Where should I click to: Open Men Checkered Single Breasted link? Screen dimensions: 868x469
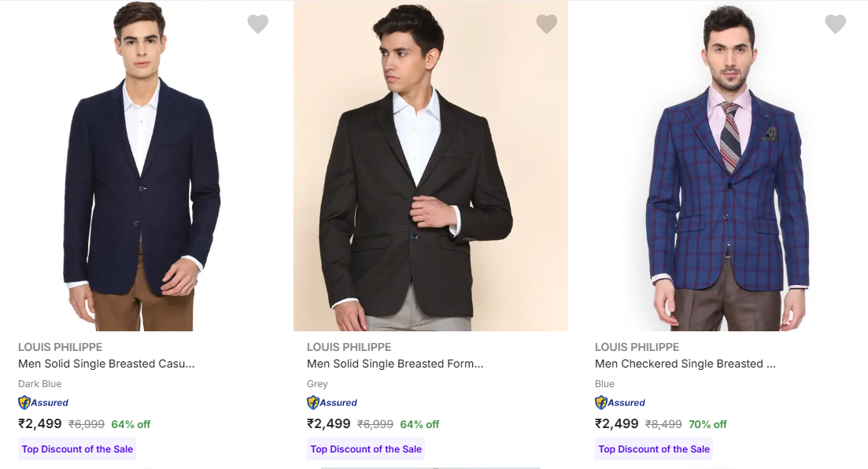tap(685, 364)
